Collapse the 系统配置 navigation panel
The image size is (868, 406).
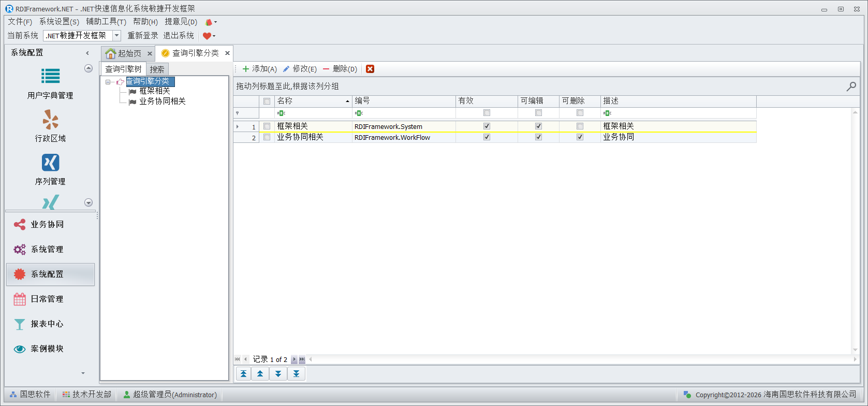point(87,53)
